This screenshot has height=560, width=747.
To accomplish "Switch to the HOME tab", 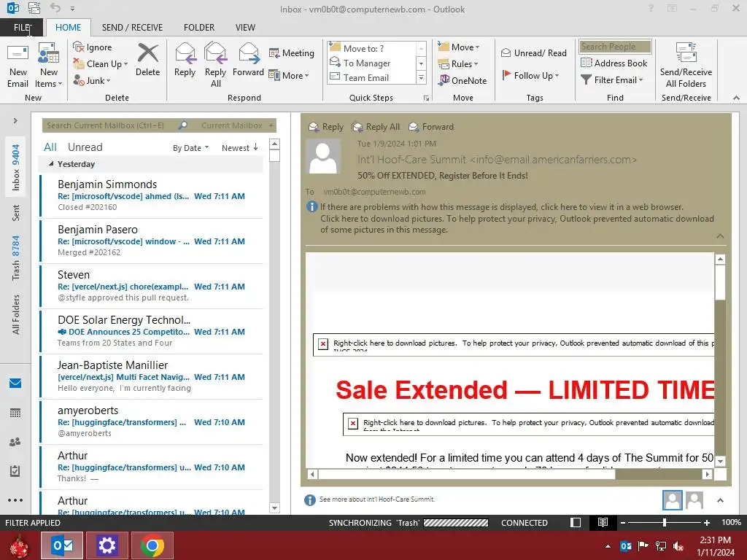I will click(68, 27).
